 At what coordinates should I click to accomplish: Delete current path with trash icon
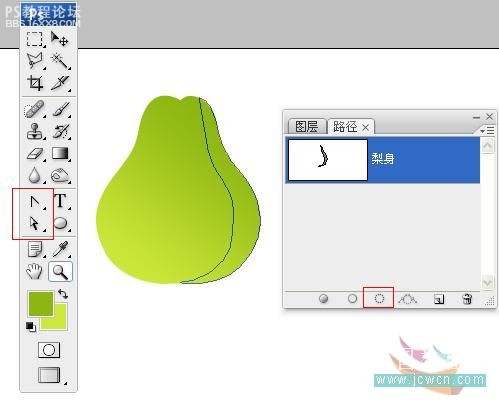[x=467, y=299]
